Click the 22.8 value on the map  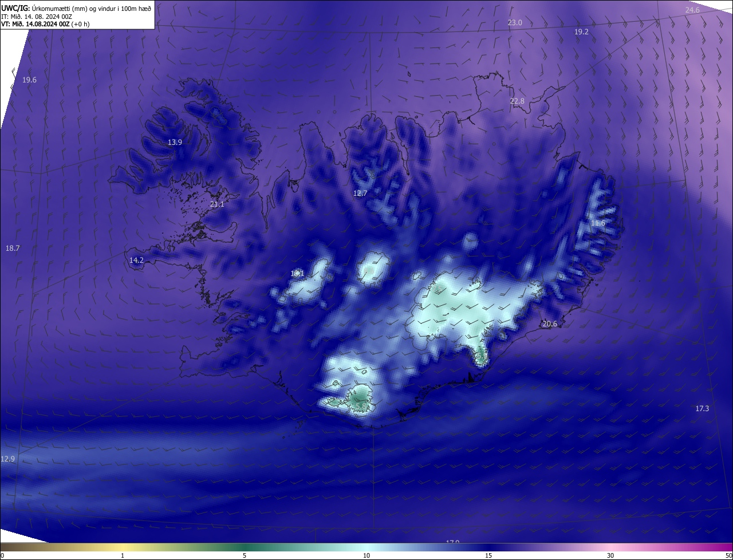coord(517,101)
